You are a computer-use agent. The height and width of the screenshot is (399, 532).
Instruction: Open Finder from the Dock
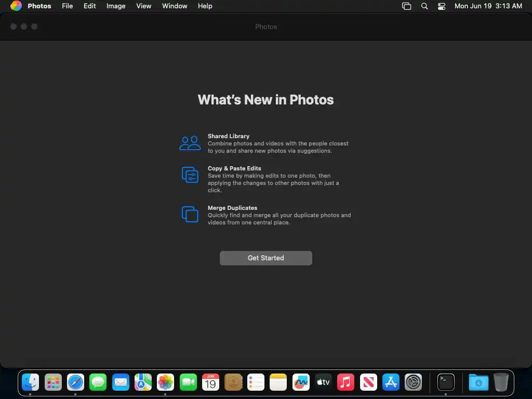[31, 382]
